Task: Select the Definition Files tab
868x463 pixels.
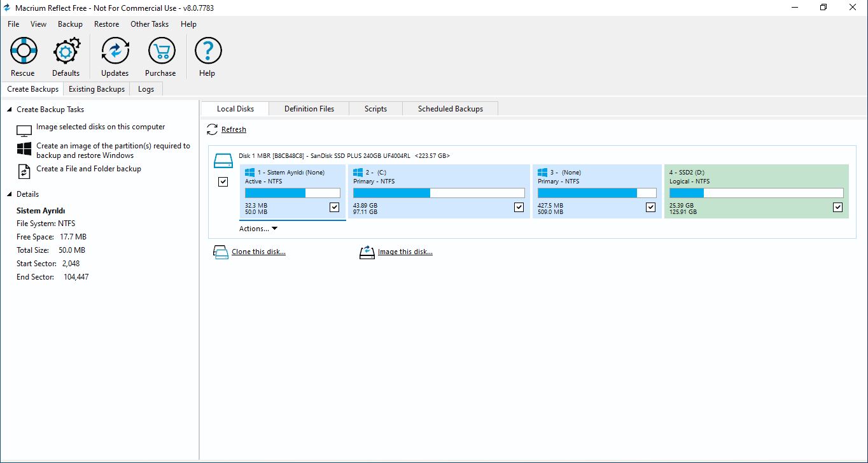Action: click(309, 109)
